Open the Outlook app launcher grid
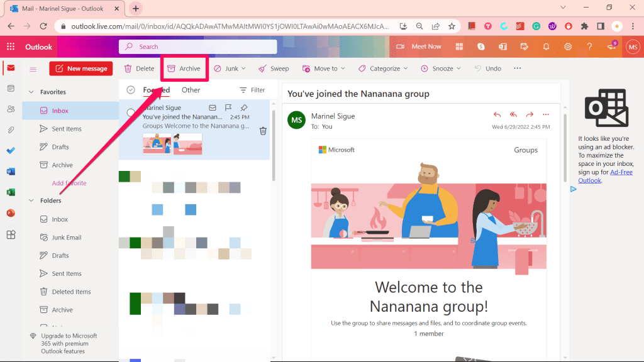Viewport: 644px width, 362px height. click(x=11, y=47)
